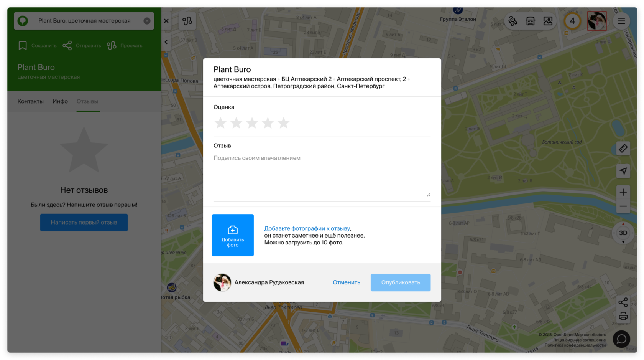Locate me with the navigation arrow icon
The width and height of the screenshot is (644, 360).
click(x=623, y=171)
